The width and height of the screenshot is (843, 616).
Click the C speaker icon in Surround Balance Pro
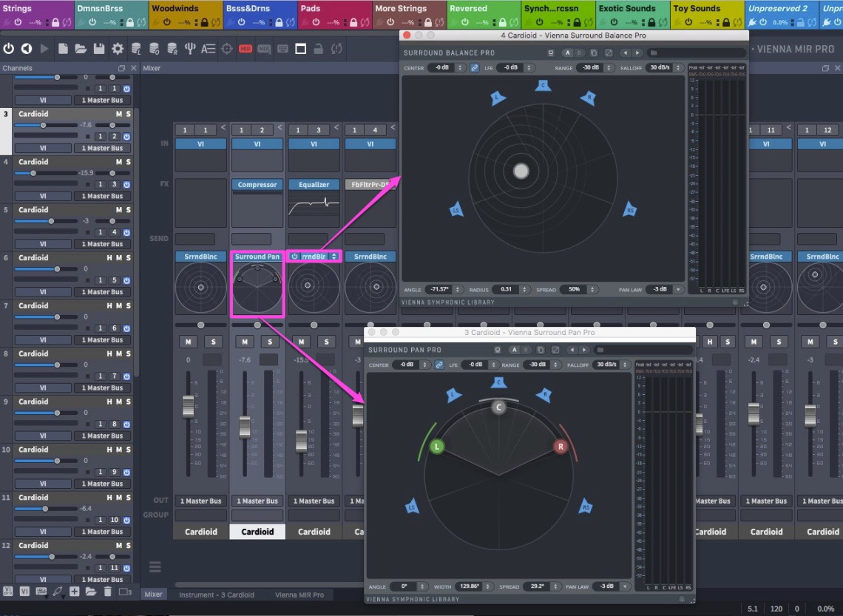click(543, 85)
